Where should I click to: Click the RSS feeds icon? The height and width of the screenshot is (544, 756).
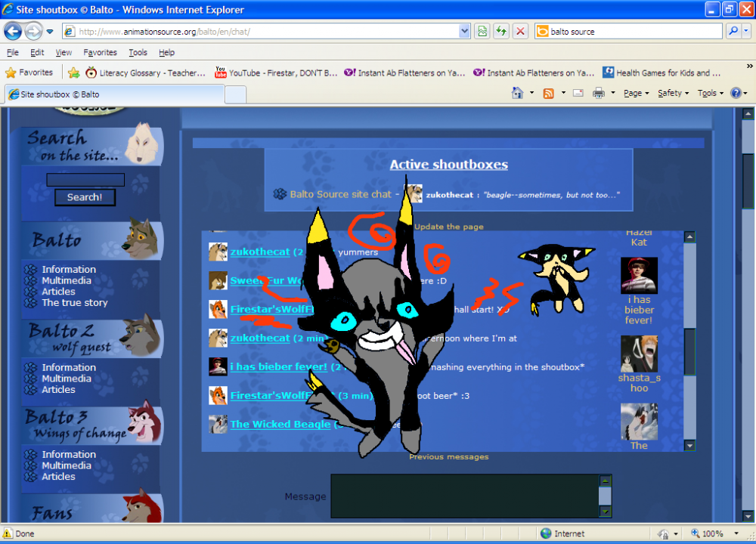[x=548, y=94]
